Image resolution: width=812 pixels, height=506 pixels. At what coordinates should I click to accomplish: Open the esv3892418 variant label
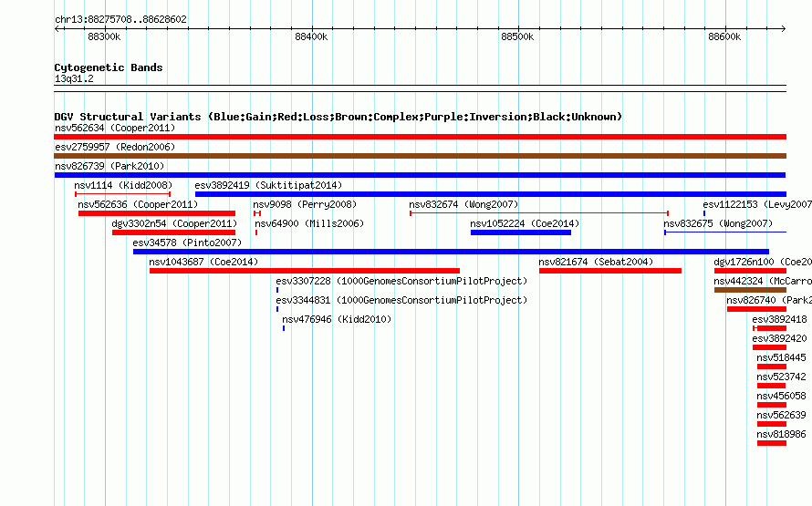tap(779, 319)
